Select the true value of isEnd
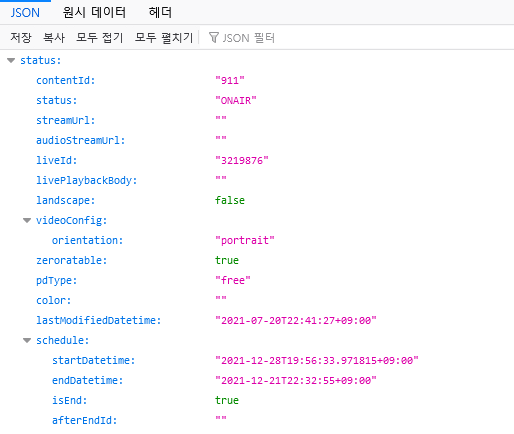The width and height of the screenshot is (514, 434). pyautogui.click(x=227, y=400)
